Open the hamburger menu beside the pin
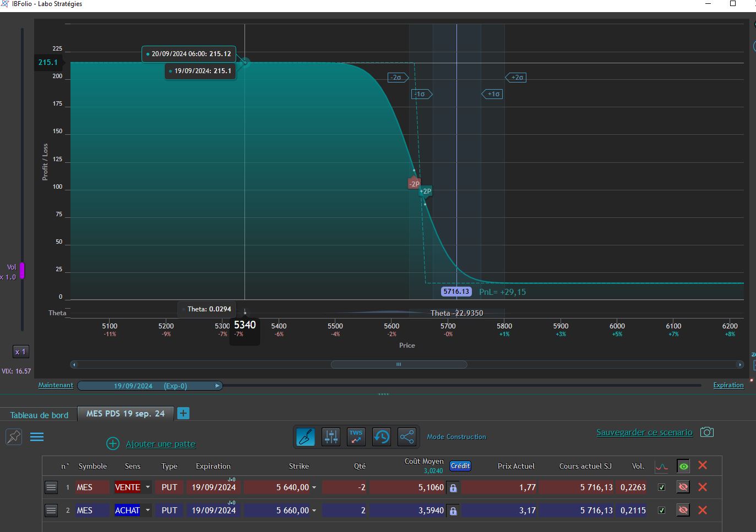Screen dimensions: 756x532 tap(37, 437)
